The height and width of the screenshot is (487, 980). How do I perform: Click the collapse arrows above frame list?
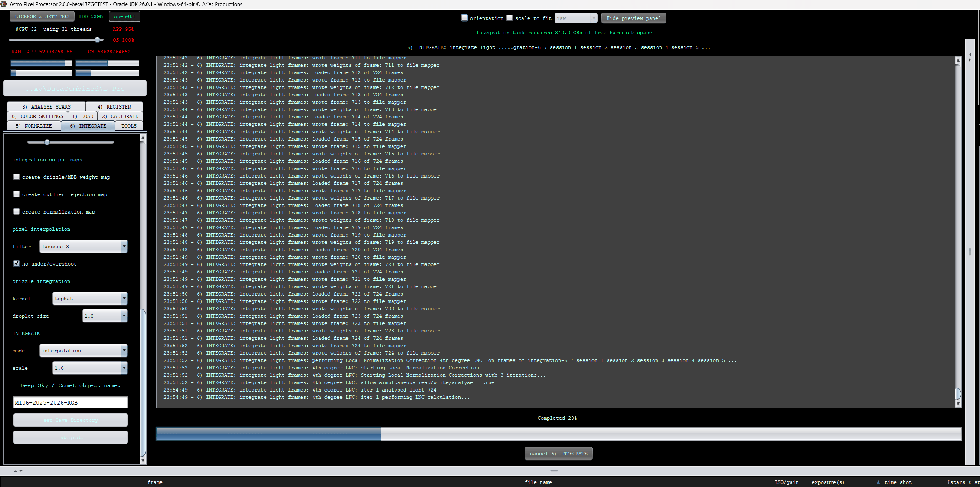tap(18, 471)
